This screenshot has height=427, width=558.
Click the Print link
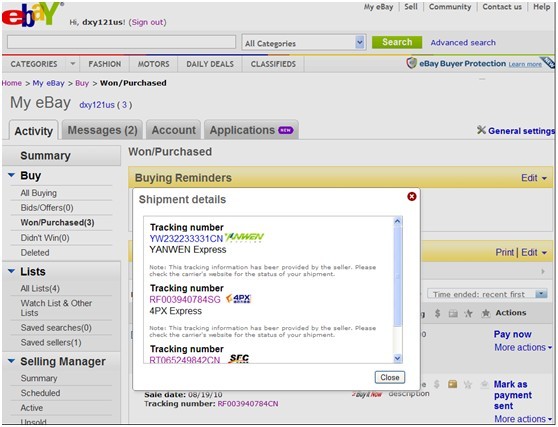(x=504, y=252)
